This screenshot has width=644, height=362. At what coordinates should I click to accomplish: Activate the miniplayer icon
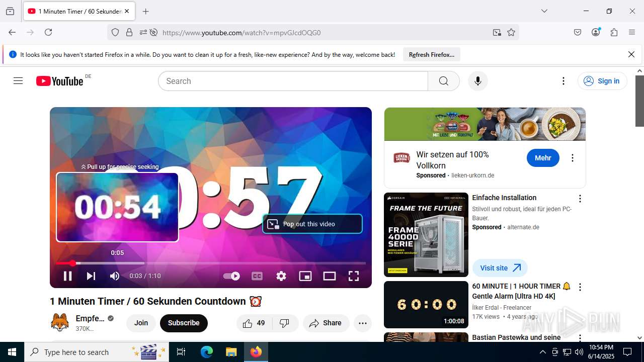pos(305,276)
